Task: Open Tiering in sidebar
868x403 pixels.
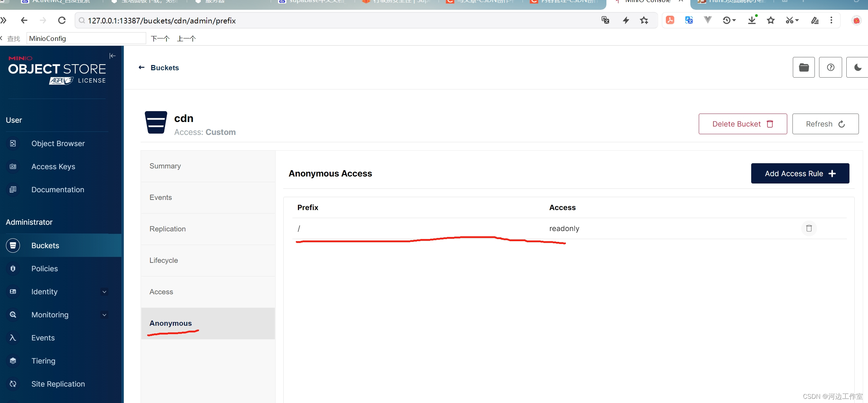Action: (43, 361)
